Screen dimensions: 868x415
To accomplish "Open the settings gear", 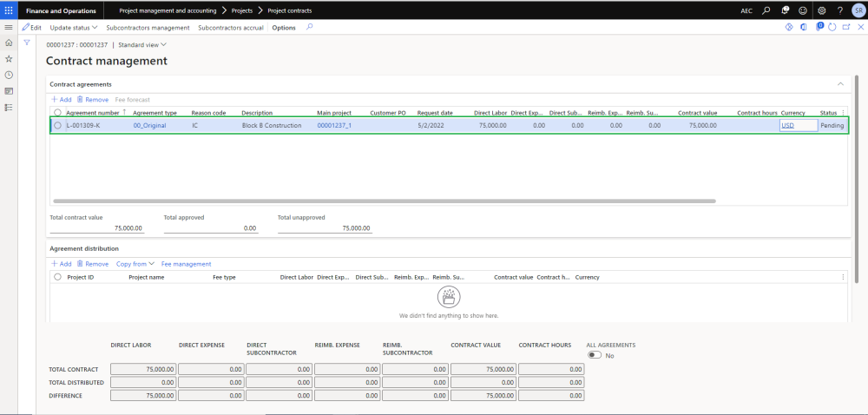I will click(821, 10).
